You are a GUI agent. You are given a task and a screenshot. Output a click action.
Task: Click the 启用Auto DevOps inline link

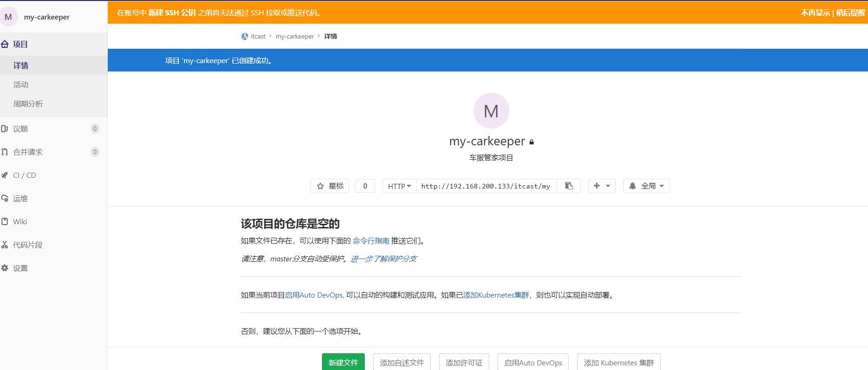(314, 295)
